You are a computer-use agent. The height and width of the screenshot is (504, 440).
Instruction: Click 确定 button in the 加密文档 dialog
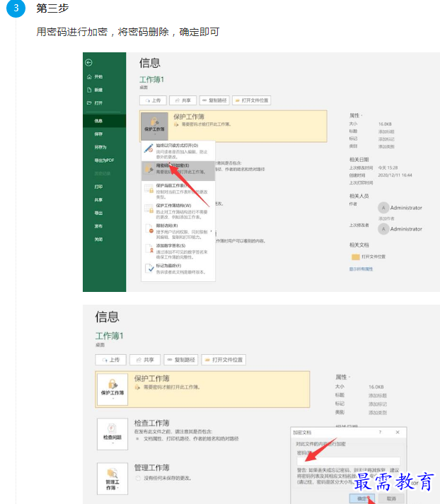(362, 498)
